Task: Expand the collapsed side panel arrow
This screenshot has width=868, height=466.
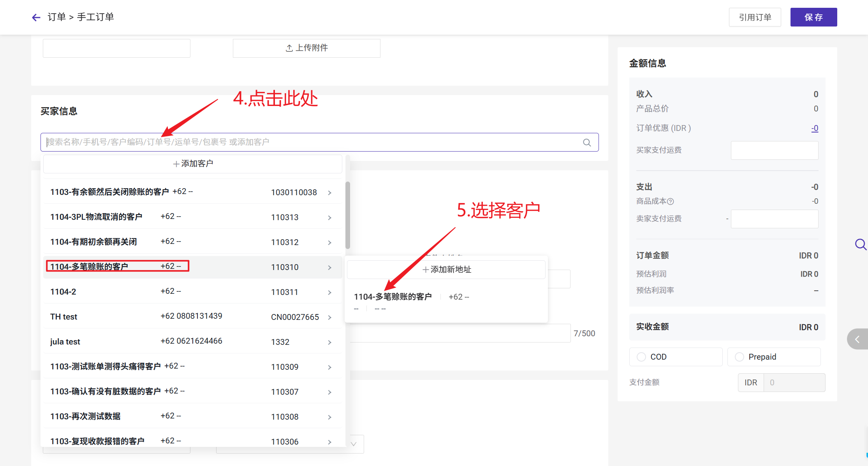Action: point(857,339)
